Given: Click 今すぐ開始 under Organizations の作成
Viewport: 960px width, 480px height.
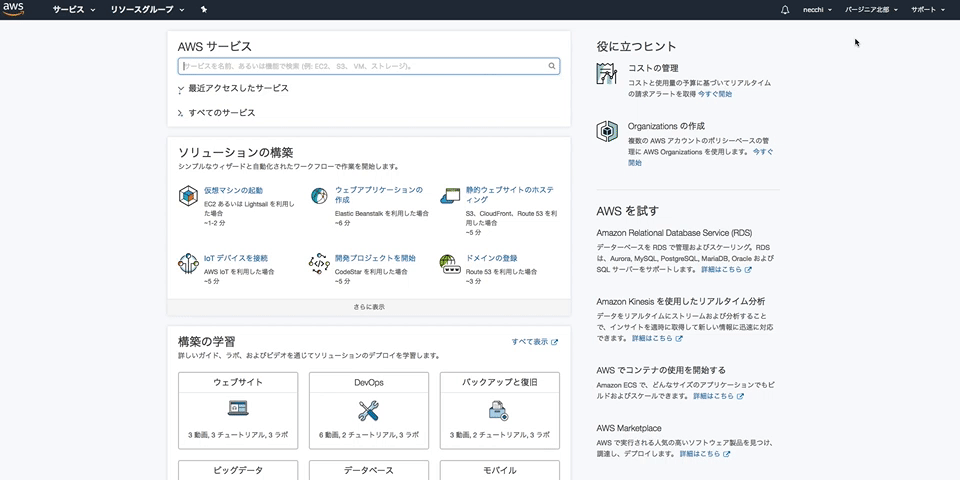Looking at the screenshot, I should pyautogui.click(x=701, y=157).
